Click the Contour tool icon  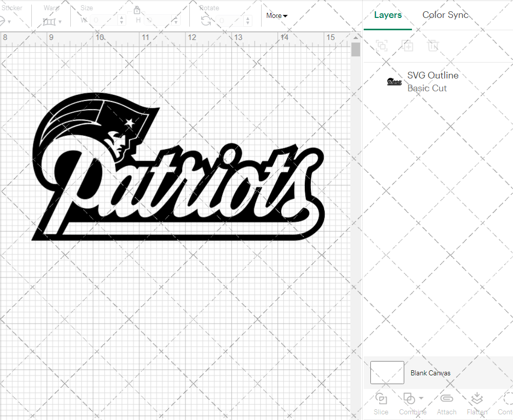(508, 398)
